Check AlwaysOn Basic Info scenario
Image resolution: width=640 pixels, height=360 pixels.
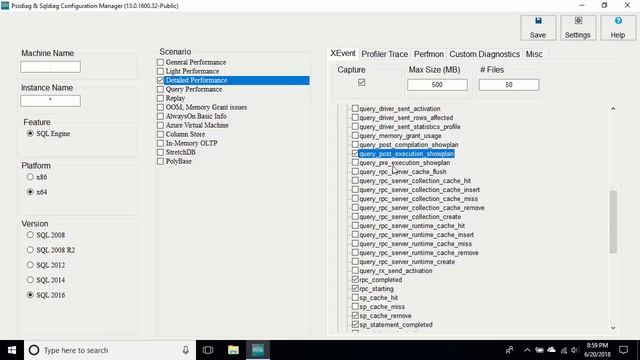pos(160,116)
